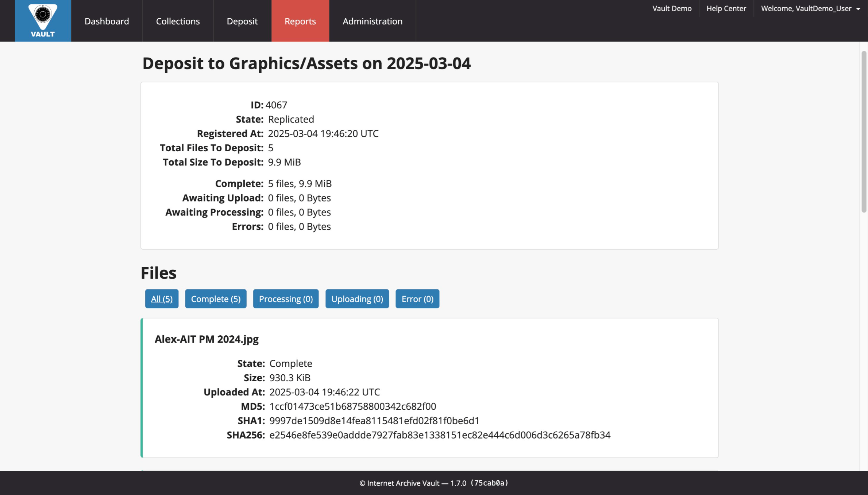Open the Help Center
868x495 pixels.
coord(726,8)
